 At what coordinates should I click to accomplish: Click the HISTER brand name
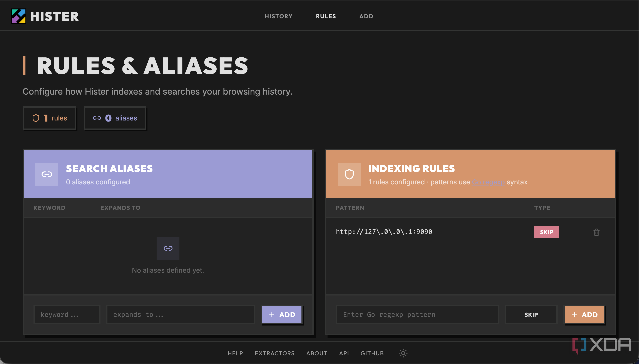pyautogui.click(x=55, y=16)
